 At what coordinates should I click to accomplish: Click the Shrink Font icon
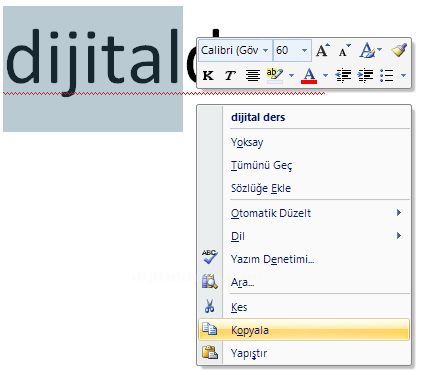coord(344,50)
